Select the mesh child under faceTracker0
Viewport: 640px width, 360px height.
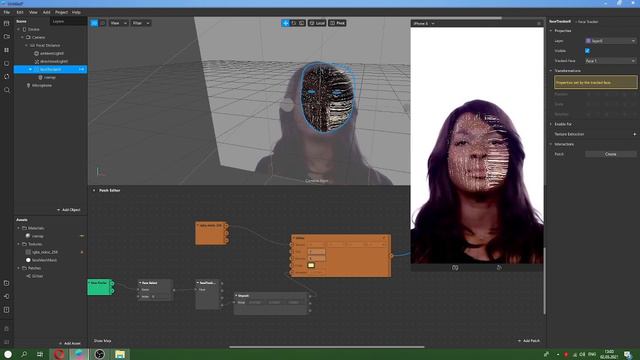click(49, 77)
